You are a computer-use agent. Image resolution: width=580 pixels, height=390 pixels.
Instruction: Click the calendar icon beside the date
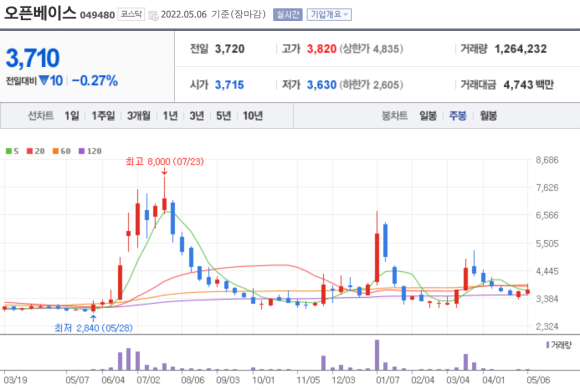153,16
